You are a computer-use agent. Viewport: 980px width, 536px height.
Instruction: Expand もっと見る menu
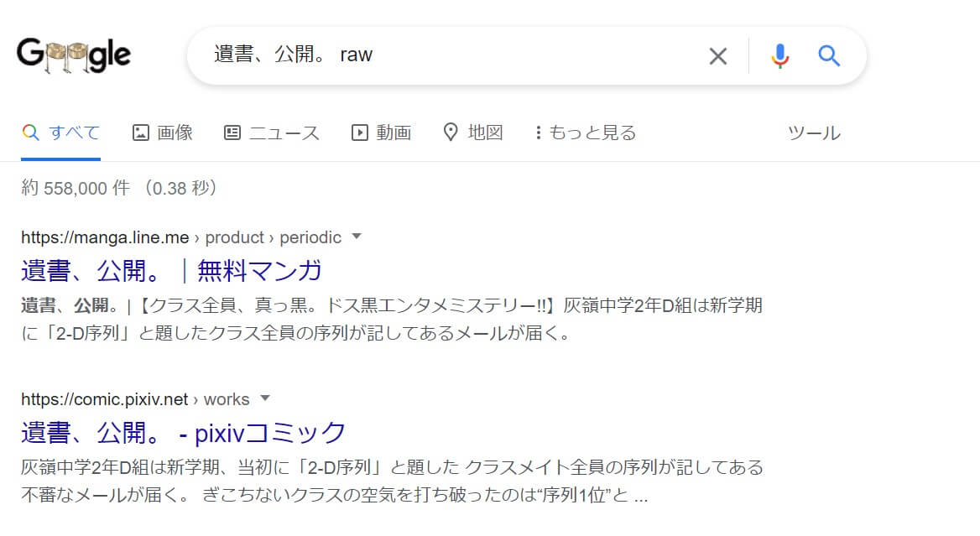pos(586,133)
